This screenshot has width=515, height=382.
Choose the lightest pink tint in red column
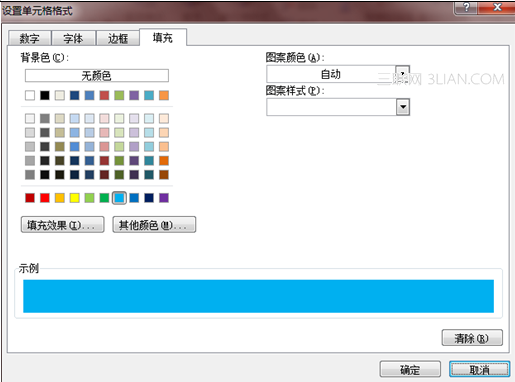coord(104,118)
